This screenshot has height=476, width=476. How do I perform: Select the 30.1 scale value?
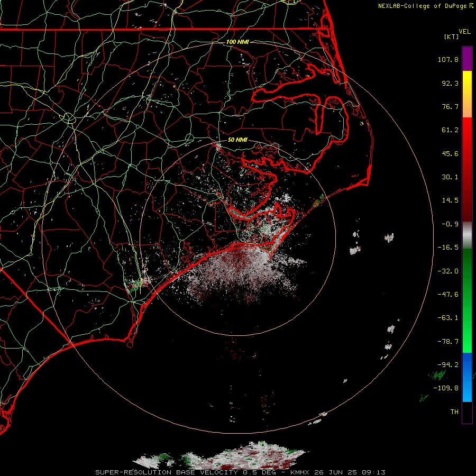tap(450, 177)
